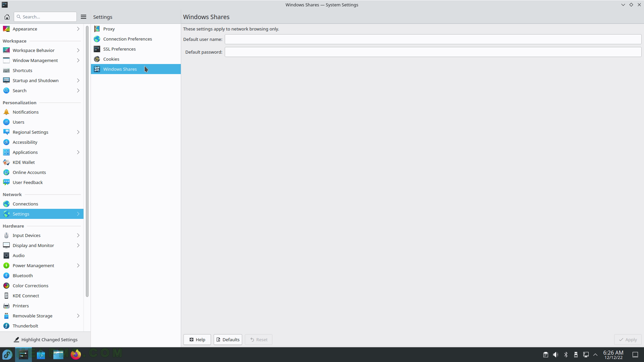Click the Printers icon
Image resolution: width=644 pixels, height=362 pixels.
tap(6, 306)
